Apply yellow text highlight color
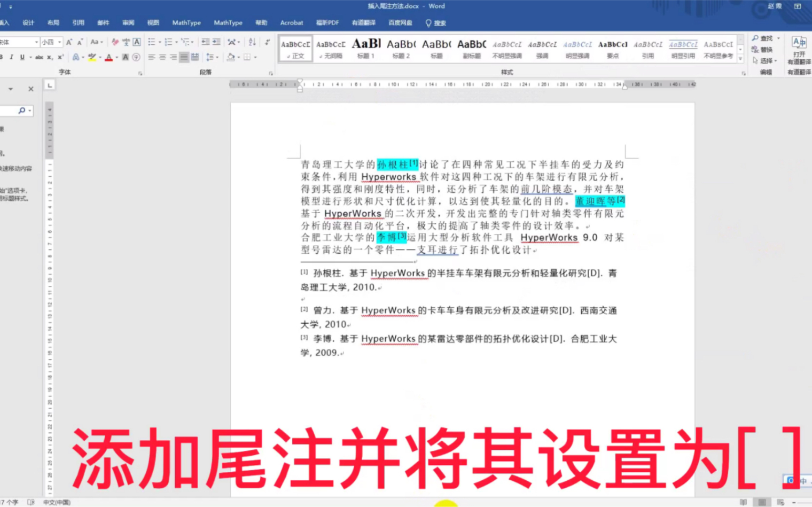 point(92,57)
